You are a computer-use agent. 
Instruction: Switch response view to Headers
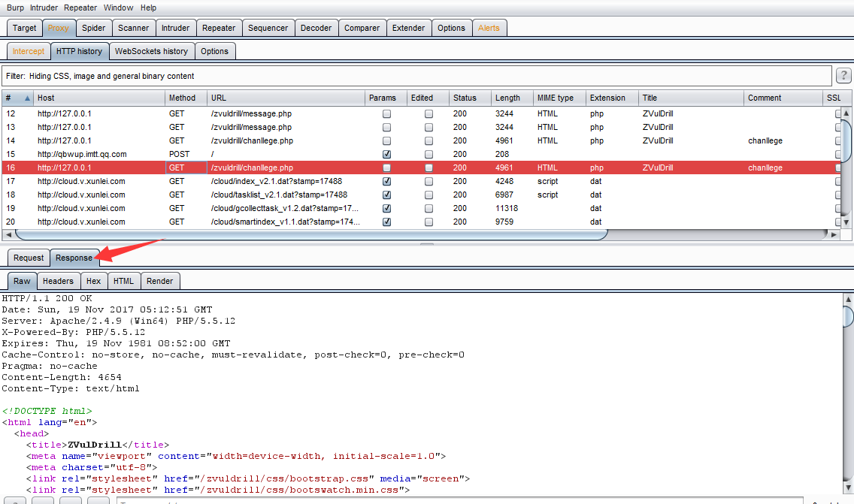[59, 281]
